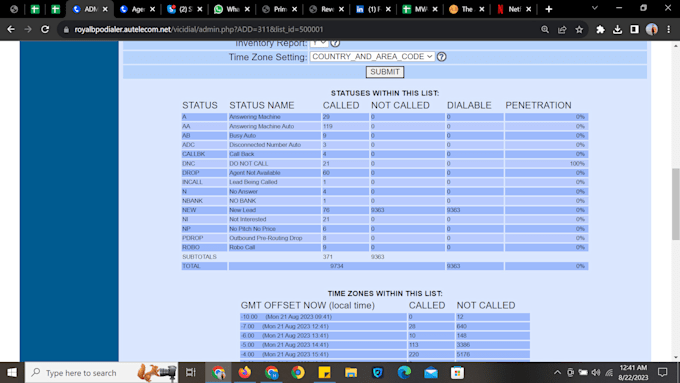Click the Lead Being Called status name
The height and width of the screenshot is (383, 680).
pyautogui.click(x=253, y=182)
